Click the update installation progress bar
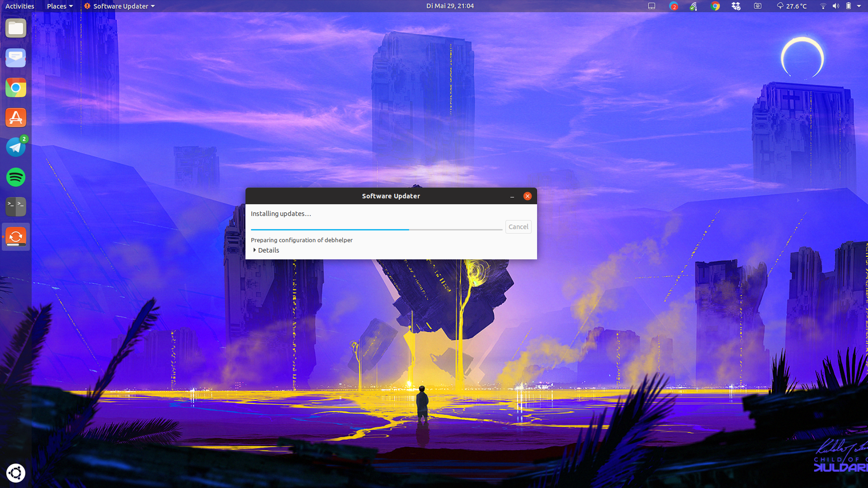 pos(377,230)
